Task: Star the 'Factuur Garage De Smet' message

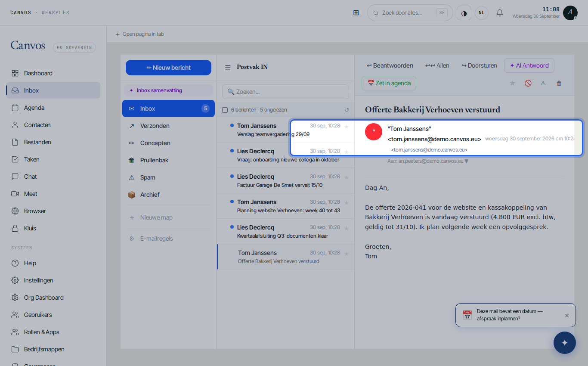Action: (347, 177)
